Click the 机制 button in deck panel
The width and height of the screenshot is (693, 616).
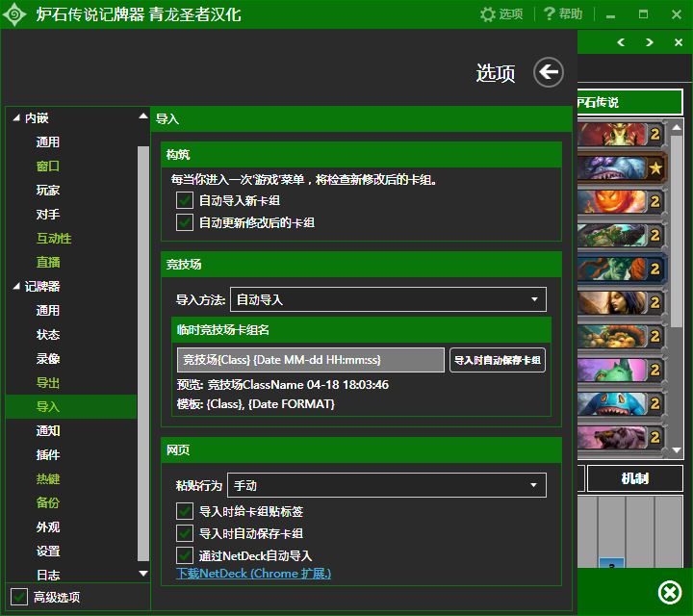(x=634, y=478)
